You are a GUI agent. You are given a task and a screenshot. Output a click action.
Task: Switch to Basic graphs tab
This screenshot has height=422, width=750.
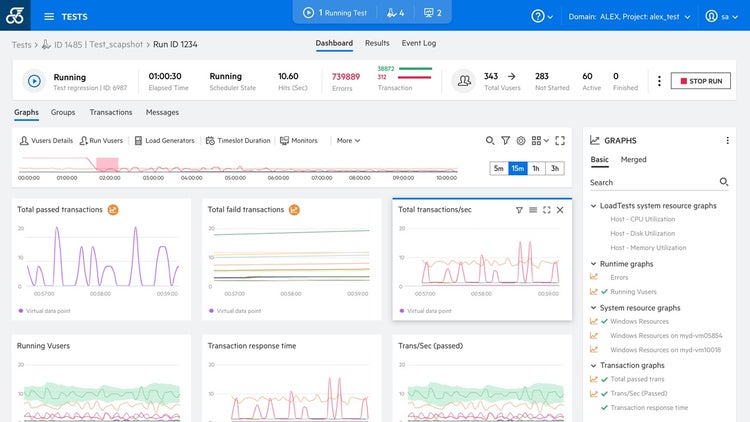[600, 160]
